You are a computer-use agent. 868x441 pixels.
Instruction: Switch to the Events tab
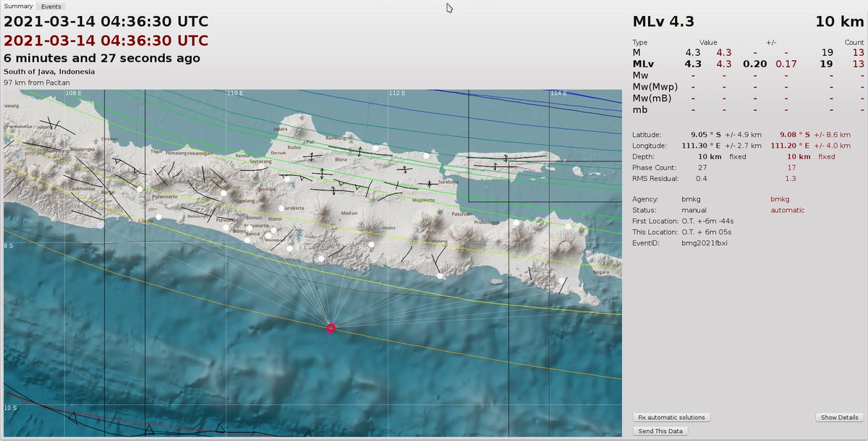51,6
